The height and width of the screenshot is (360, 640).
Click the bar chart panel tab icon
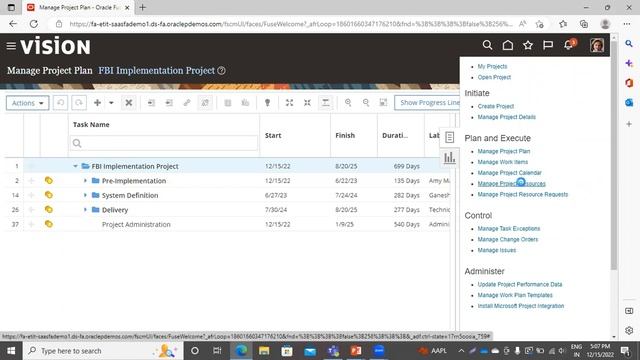pyautogui.click(x=449, y=158)
